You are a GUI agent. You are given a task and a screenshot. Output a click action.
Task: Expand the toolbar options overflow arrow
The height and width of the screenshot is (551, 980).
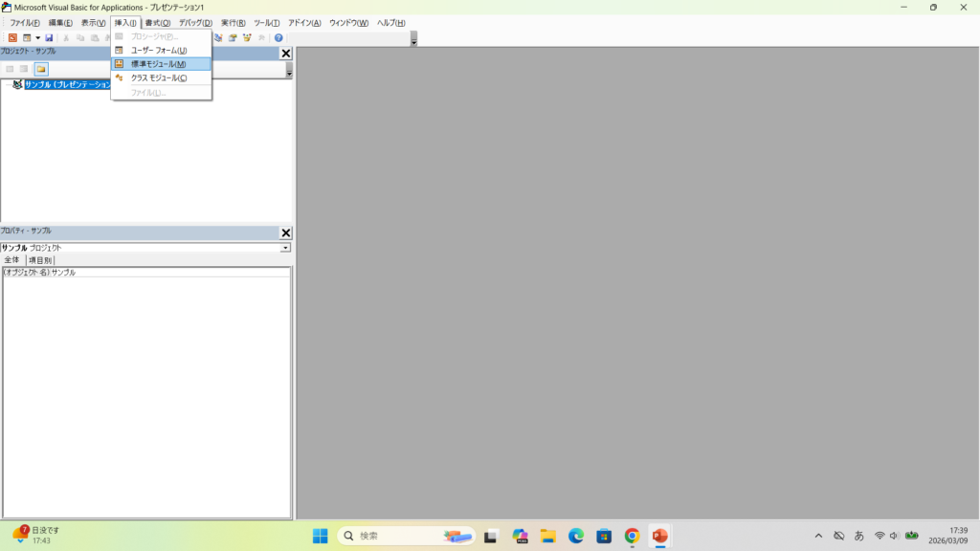point(413,41)
